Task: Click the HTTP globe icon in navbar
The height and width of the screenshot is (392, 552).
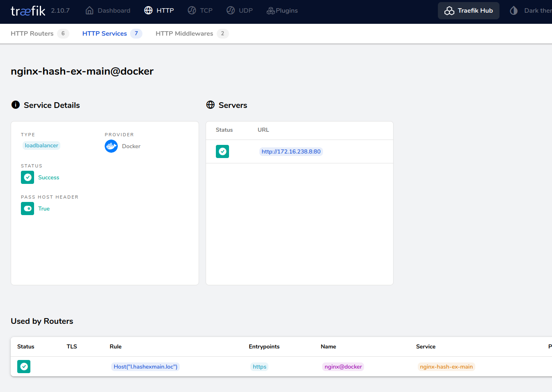Action: (149, 10)
